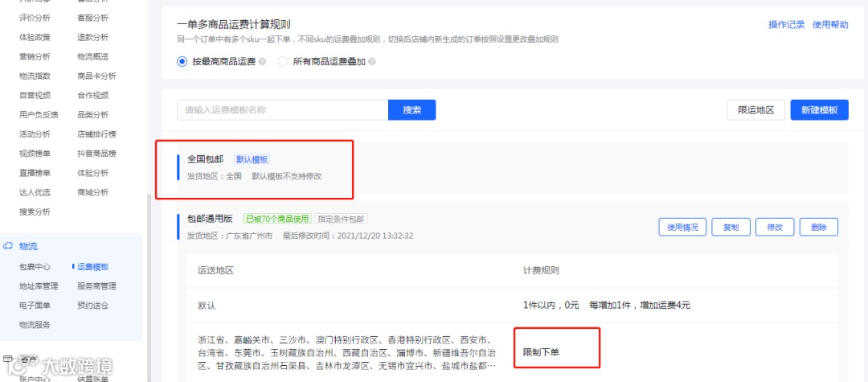Open 客服分析 in sidebar
The width and height of the screenshot is (868, 382).
tap(93, 18)
